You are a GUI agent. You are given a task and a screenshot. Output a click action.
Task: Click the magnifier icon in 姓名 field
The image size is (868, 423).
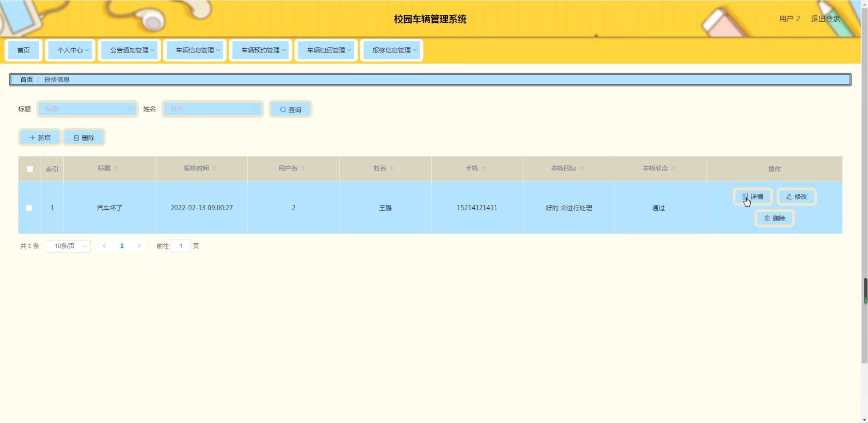[x=256, y=109]
